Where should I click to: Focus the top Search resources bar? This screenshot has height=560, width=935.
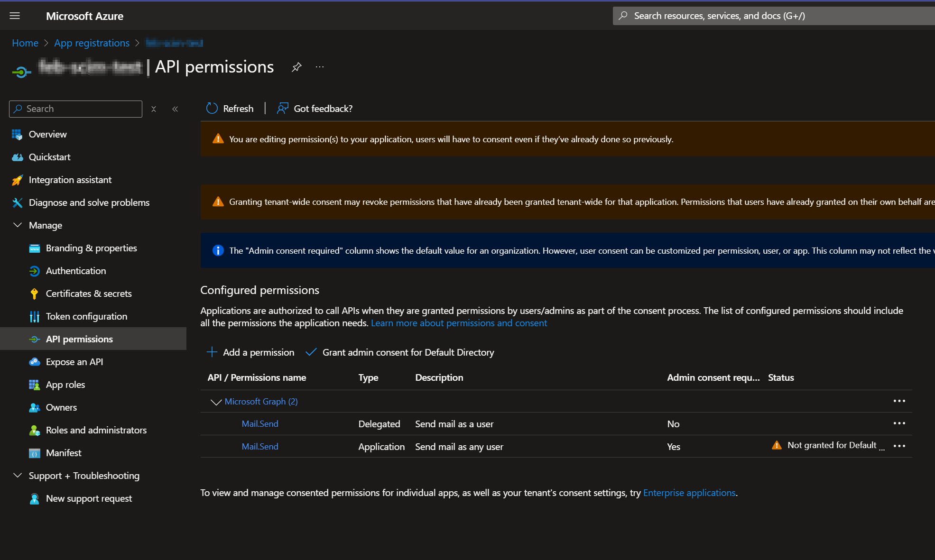tap(774, 16)
